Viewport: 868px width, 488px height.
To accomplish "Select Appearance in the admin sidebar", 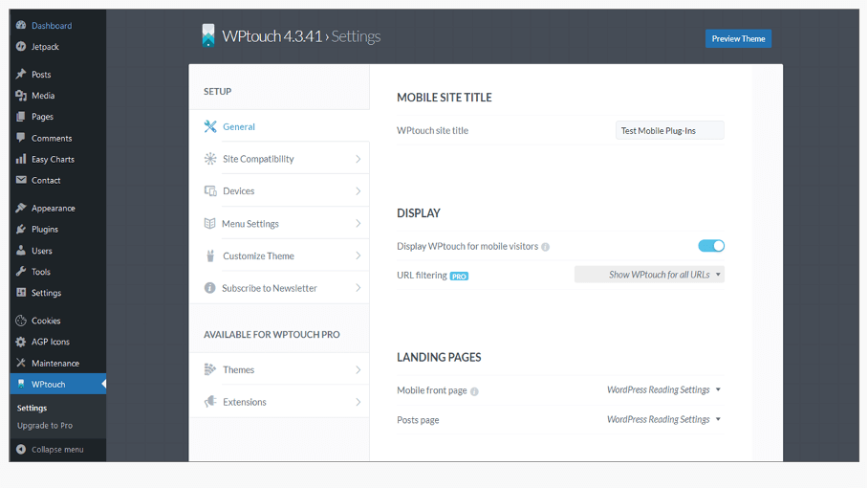I will (53, 209).
